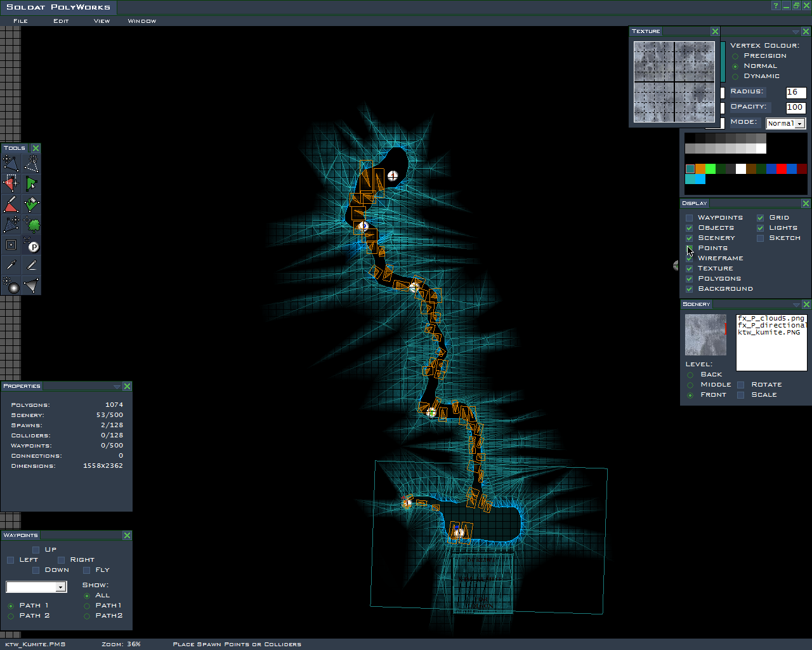The height and width of the screenshot is (650, 812).
Task: Open the Mode dropdown set to Normal
Action: (x=785, y=123)
